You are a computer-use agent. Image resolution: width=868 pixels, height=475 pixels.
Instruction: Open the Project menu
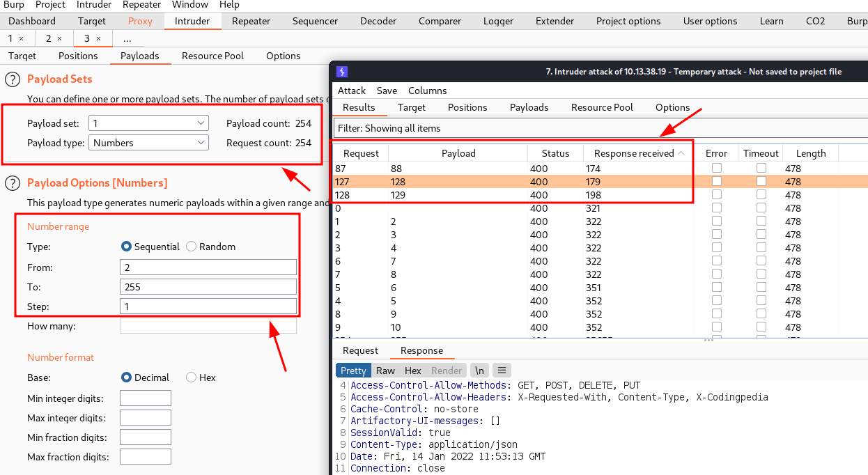[51, 5]
